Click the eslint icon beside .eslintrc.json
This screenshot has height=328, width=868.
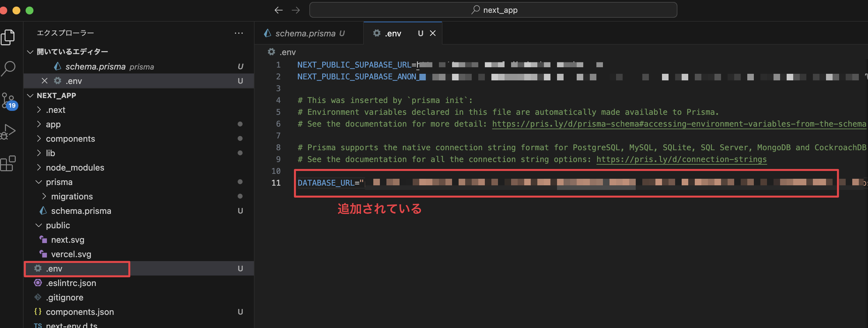pos(38,283)
